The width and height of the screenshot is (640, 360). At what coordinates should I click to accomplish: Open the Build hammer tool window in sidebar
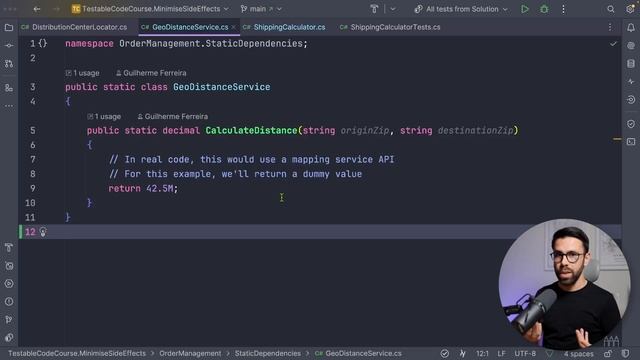[x=9, y=248]
